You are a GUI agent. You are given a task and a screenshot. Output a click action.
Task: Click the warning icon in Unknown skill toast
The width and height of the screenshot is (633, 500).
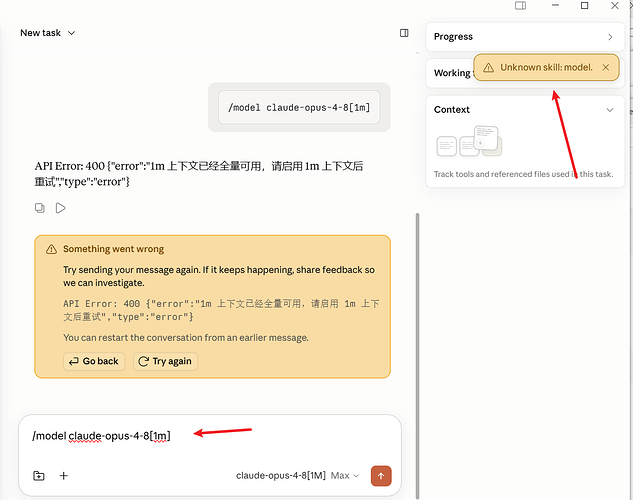pos(488,67)
